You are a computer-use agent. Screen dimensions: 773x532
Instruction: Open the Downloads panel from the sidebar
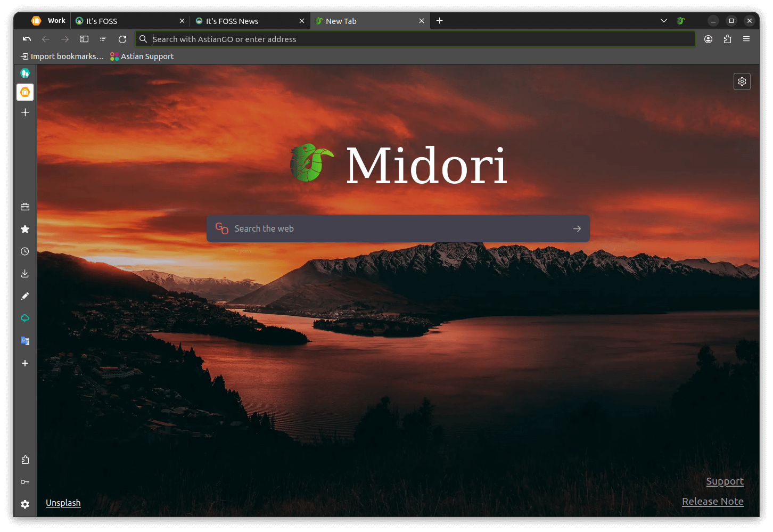click(x=24, y=273)
